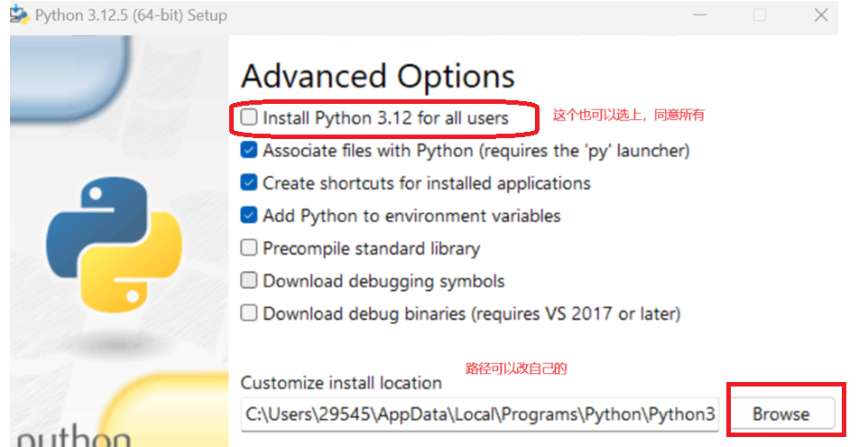Click the Python 3.12.5 (64-bit) Setup title
The image size is (868, 447).
131,15
